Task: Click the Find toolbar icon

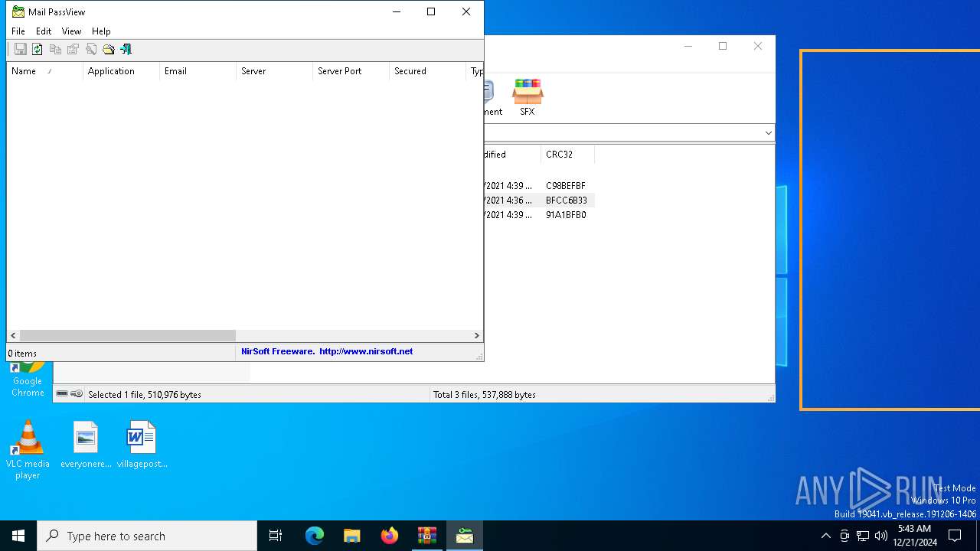Action: tap(91, 49)
